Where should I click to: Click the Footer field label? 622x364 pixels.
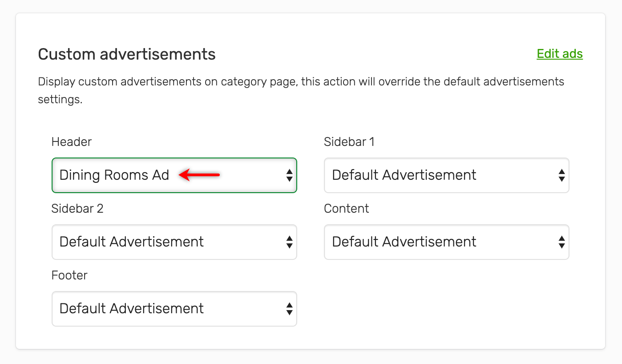pyautogui.click(x=69, y=275)
